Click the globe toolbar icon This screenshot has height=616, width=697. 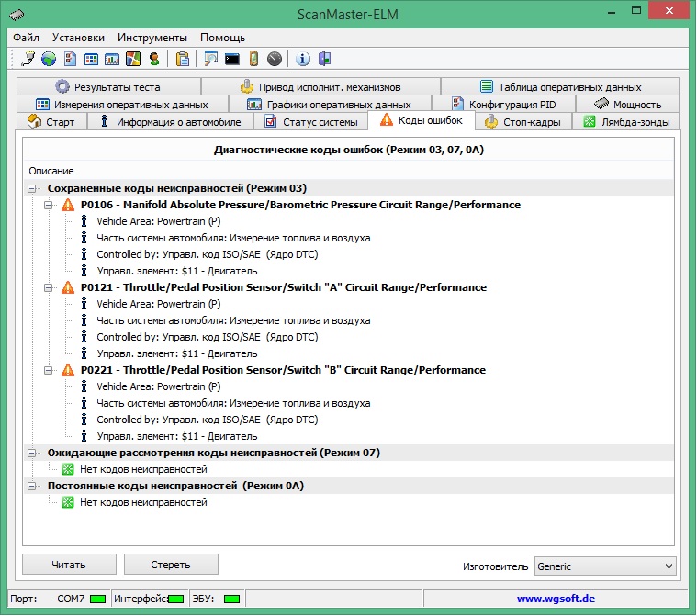point(49,59)
